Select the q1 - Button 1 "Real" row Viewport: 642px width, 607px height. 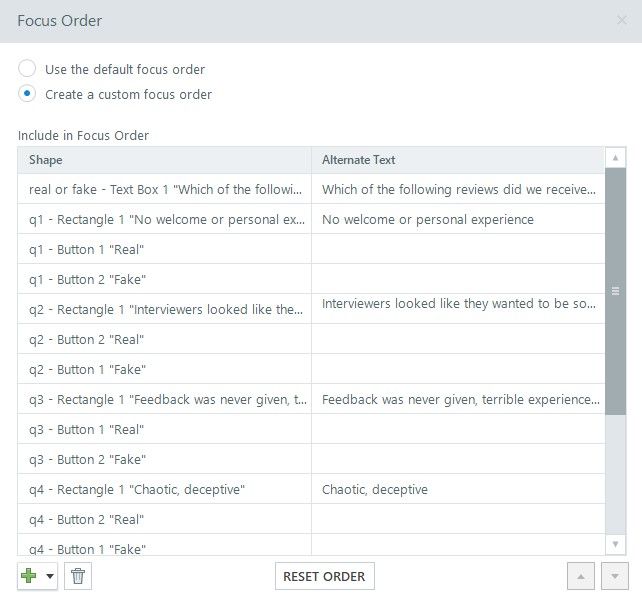pos(164,249)
